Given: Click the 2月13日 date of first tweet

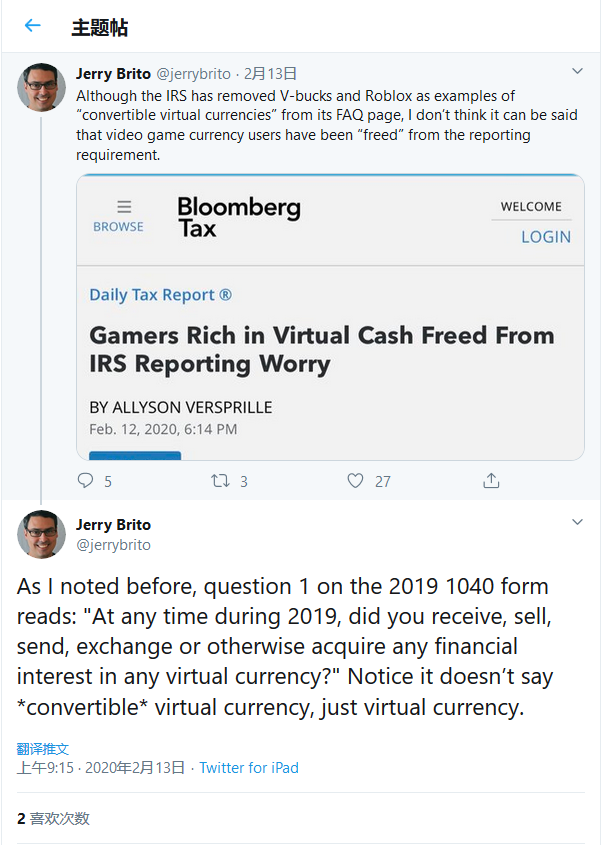Looking at the screenshot, I should (x=270, y=73).
